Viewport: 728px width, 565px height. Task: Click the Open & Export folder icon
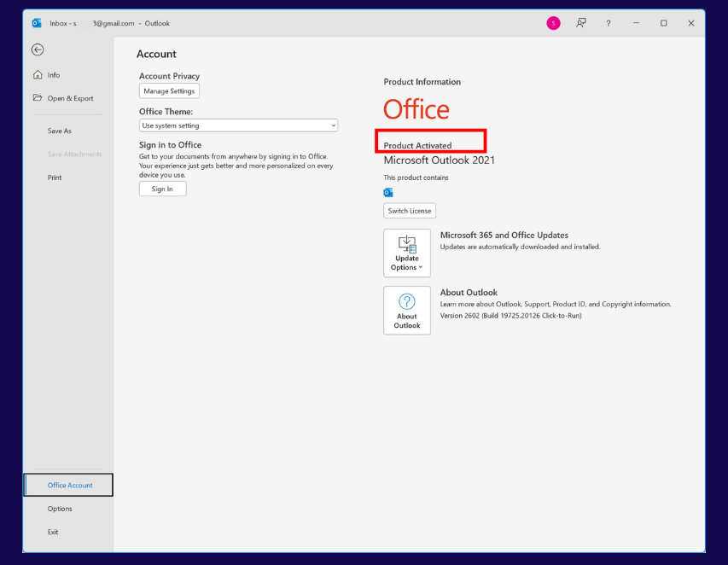point(38,97)
